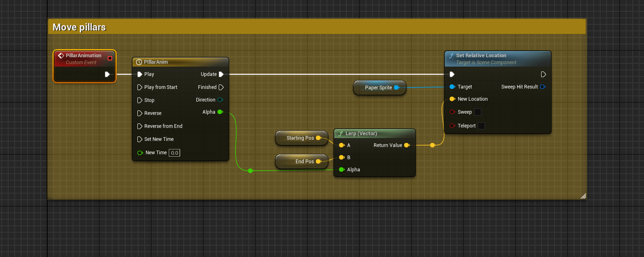
Task: Click the Set Relative Location input exec pin
Action: click(452, 74)
